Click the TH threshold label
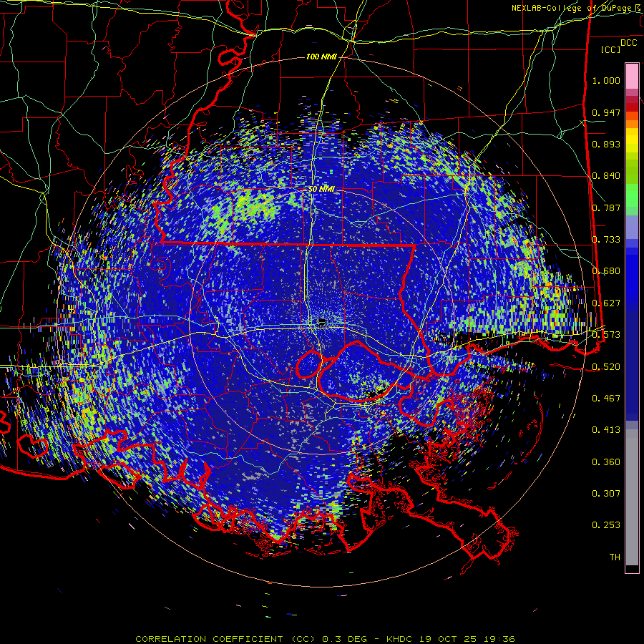The image size is (644, 644). [615, 557]
